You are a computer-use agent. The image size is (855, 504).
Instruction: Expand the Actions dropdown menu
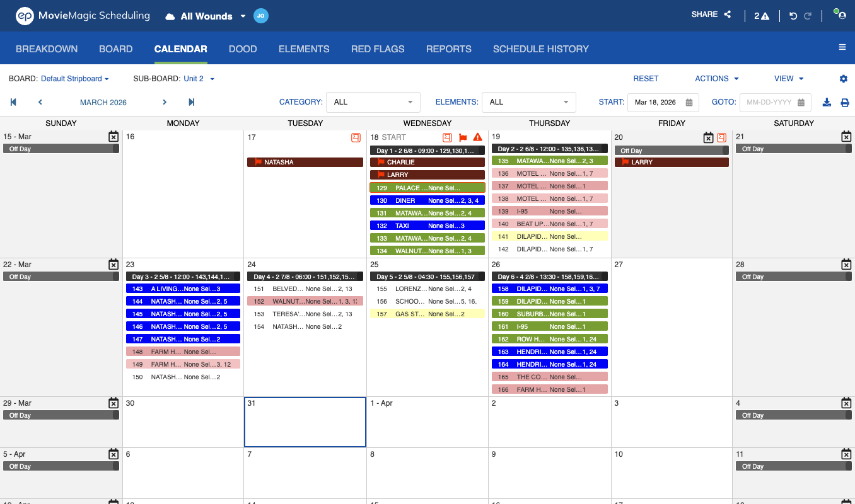pyautogui.click(x=717, y=79)
